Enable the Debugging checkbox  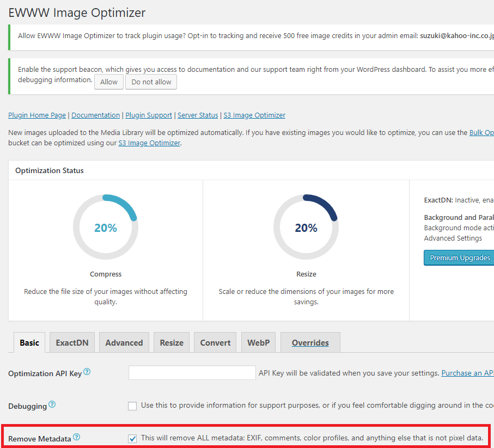pos(132,406)
